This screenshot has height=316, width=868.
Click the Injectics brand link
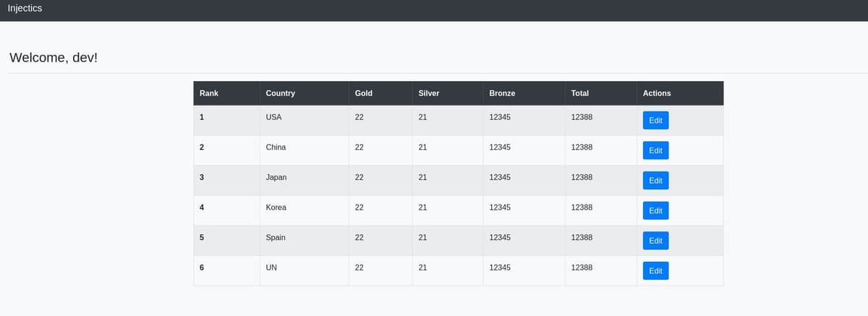click(x=25, y=9)
